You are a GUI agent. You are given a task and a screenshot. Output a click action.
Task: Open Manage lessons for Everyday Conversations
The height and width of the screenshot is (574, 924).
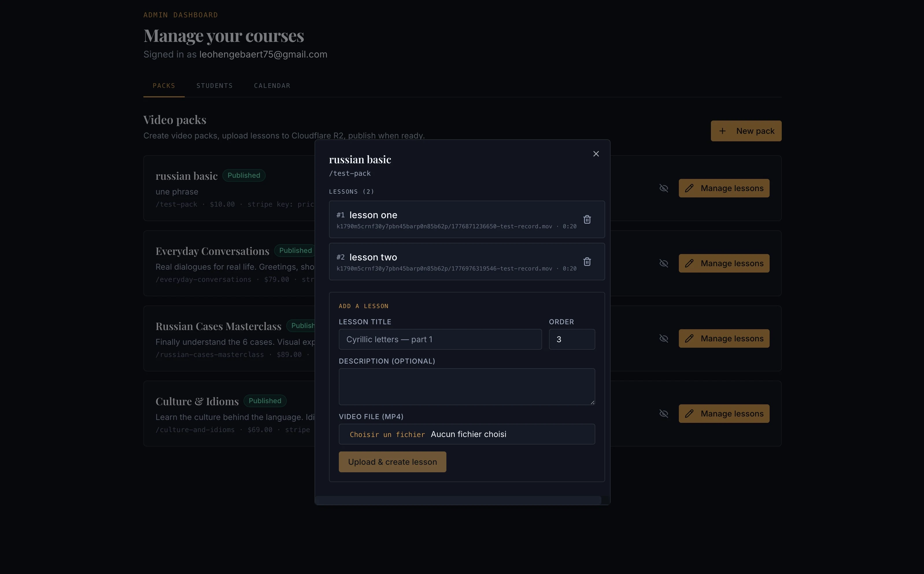tap(724, 264)
